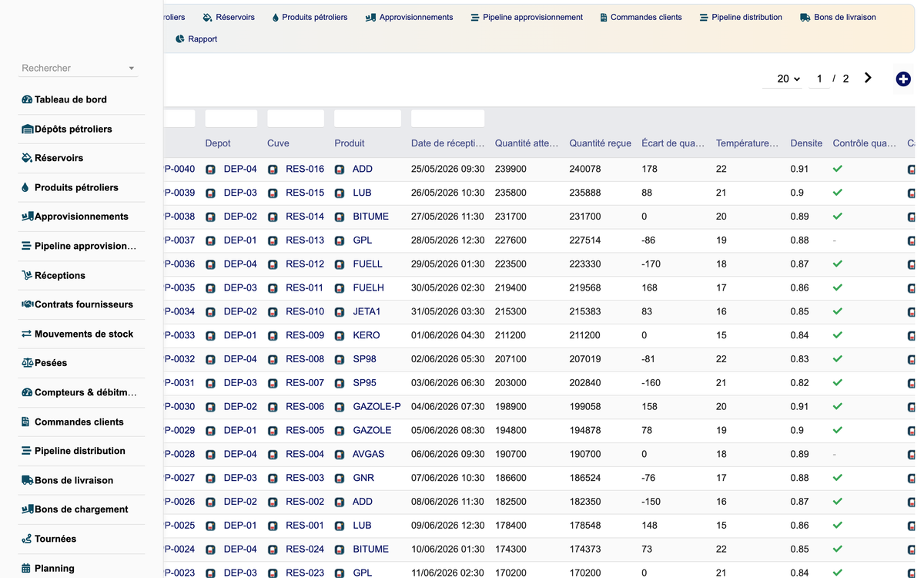Click the Bons de livraison truck icon in sidebar
Viewport: 924px width, 578px height.
pyautogui.click(x=28, y=480)
